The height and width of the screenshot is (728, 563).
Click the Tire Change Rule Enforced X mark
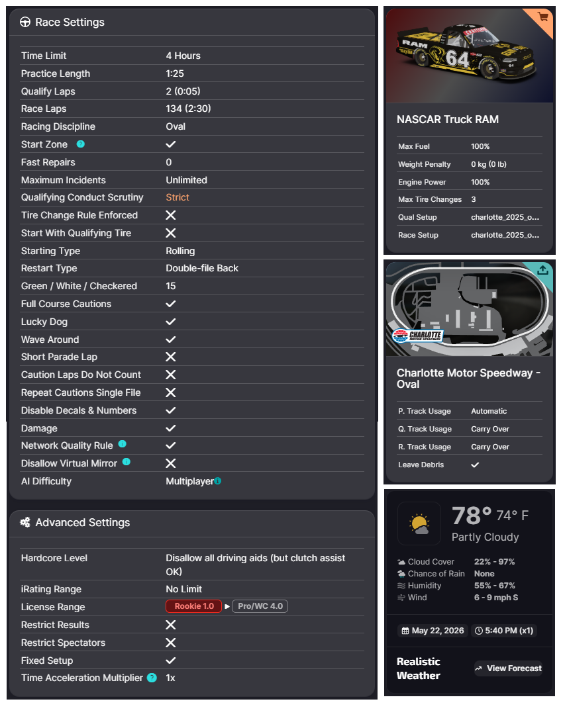pos(171,215)
